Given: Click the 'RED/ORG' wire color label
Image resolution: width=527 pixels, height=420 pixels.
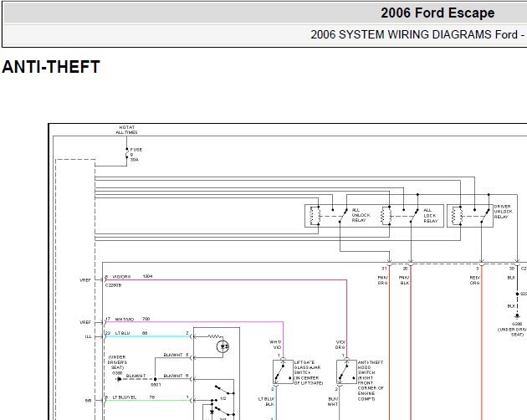Looking at the screenshot, I should pyautogui.click(x=475, y=280).
